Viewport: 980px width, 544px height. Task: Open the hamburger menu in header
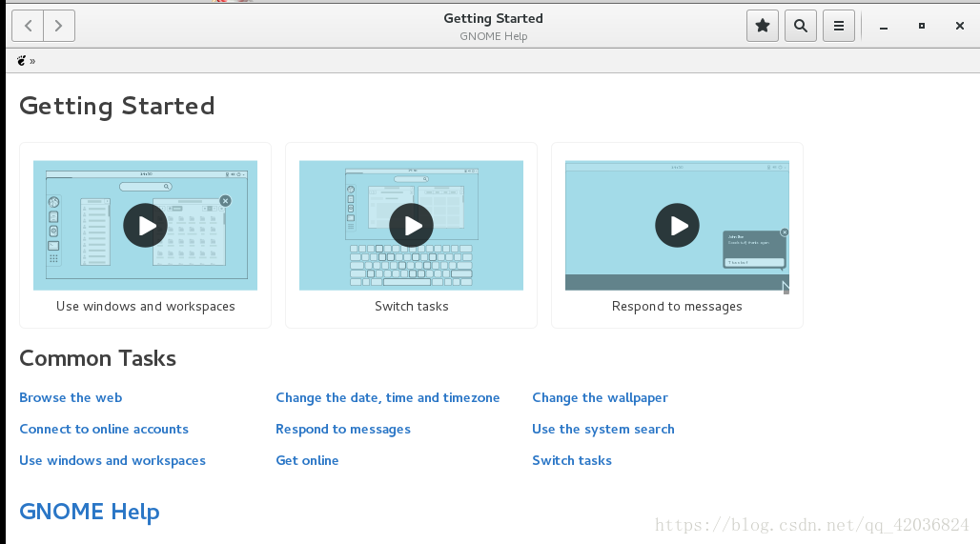pos(839,26)
